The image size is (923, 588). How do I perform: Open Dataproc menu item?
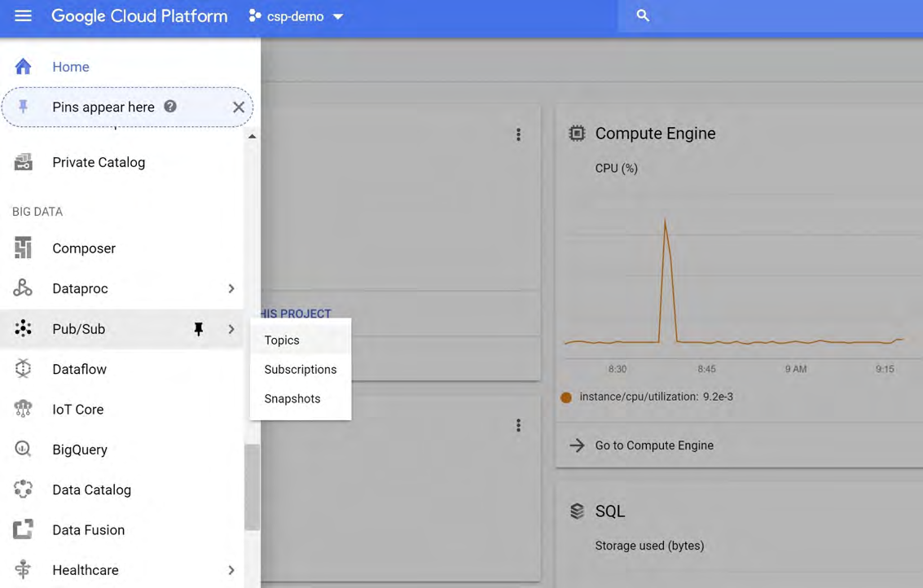[80, 288]
